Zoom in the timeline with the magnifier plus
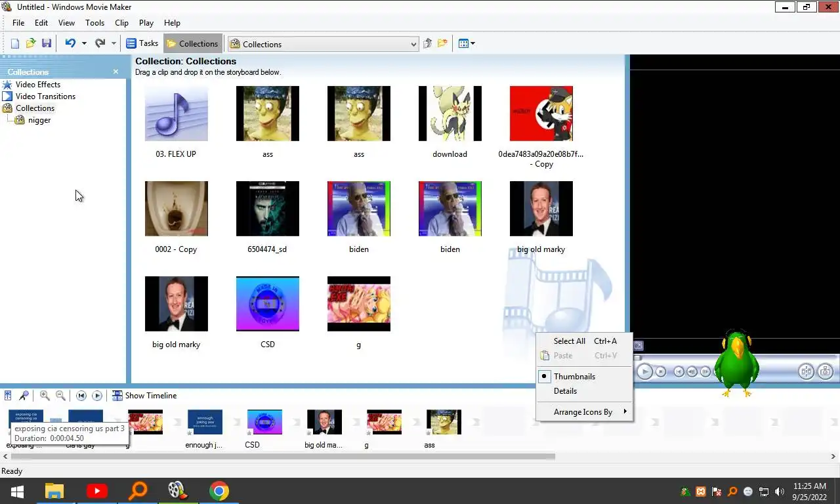840x504 pixels. pyautogui.click(x=45, y=396)
